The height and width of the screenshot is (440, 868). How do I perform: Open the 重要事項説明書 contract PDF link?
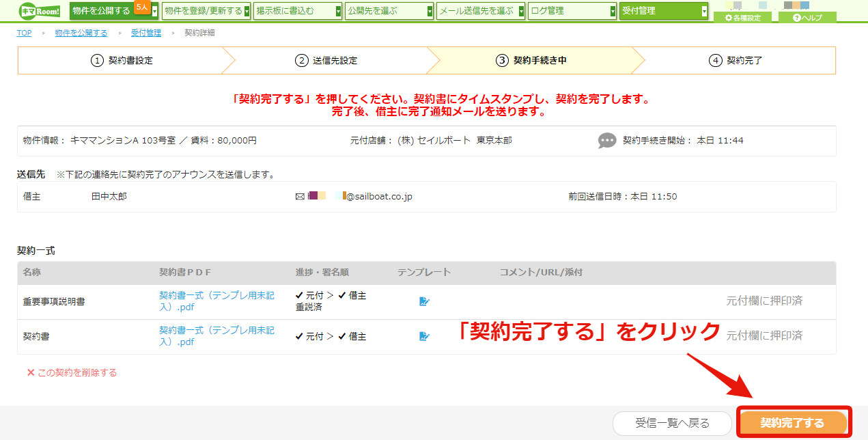(x=216, y=301)
